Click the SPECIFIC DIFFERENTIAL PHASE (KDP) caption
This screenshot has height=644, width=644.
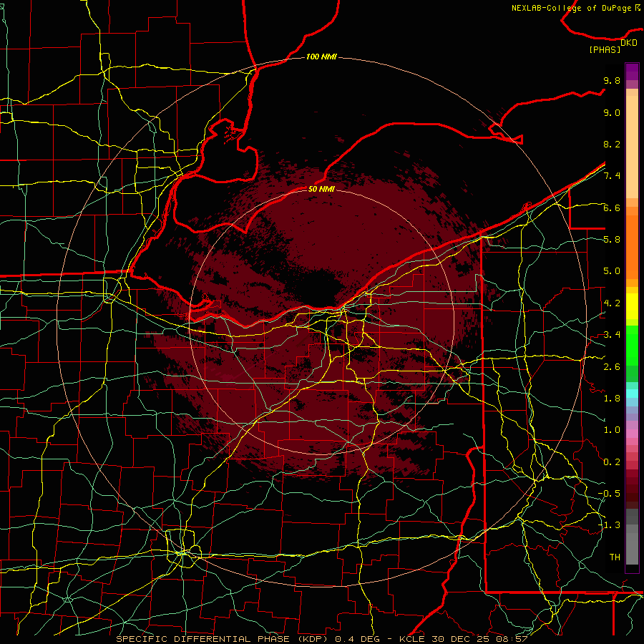223,639
